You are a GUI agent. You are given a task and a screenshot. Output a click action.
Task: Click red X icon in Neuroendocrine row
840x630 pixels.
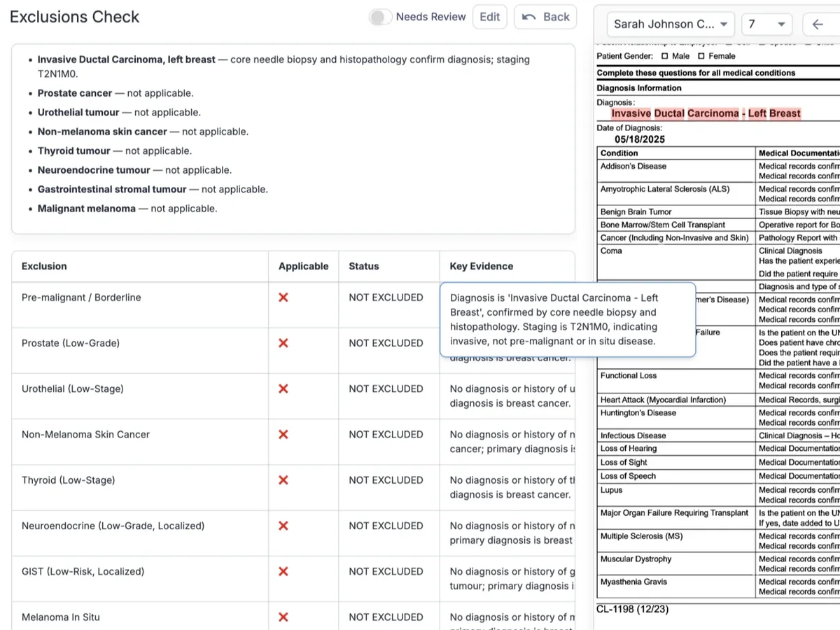283,526
